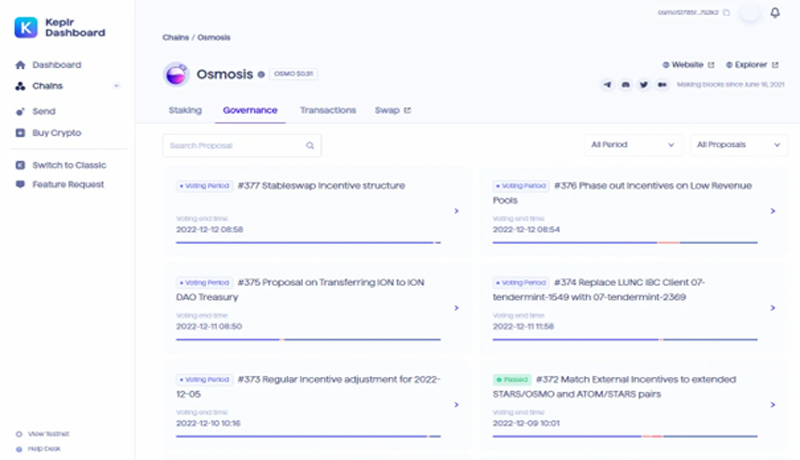Click the Help Desk icon

[x=19, y=449]
